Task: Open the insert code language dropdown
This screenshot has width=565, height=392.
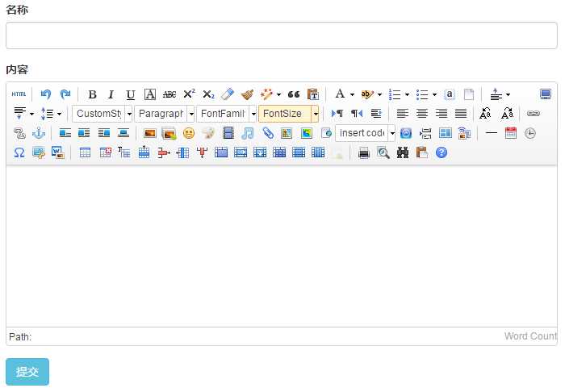Action: tap(366, 133)
